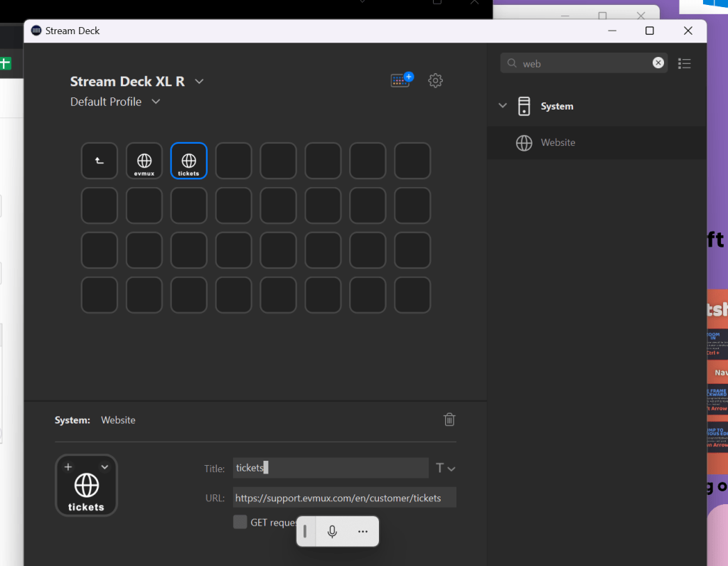
Task: Open the Stream Deck store keyboard icon
Action: (x=402, y=80)
